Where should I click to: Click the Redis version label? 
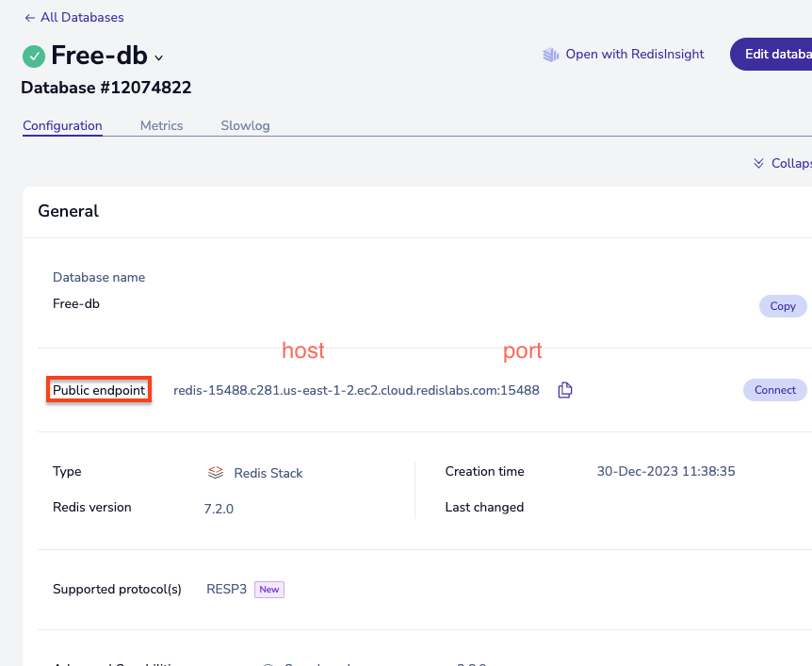92,507
